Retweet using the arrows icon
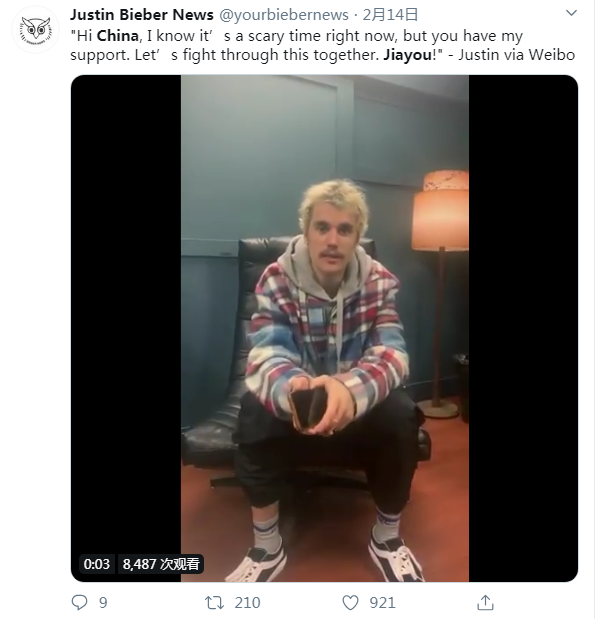 (x=214, y=603)
